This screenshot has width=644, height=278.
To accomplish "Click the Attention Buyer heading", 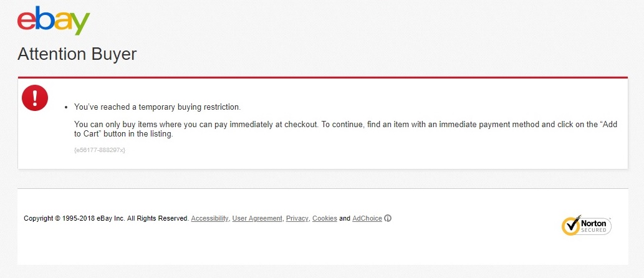I will 77,54.
